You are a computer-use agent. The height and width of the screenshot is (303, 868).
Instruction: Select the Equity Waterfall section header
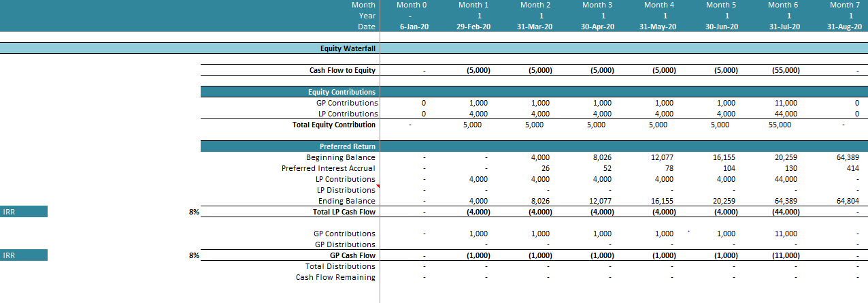click(x=348, y=48)
